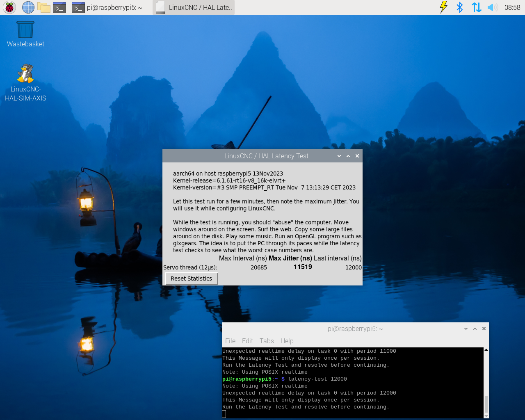Check the low voltage lightning indicator
The height and width of the screenshot is (420, 525).
click(x=443, y=7)
